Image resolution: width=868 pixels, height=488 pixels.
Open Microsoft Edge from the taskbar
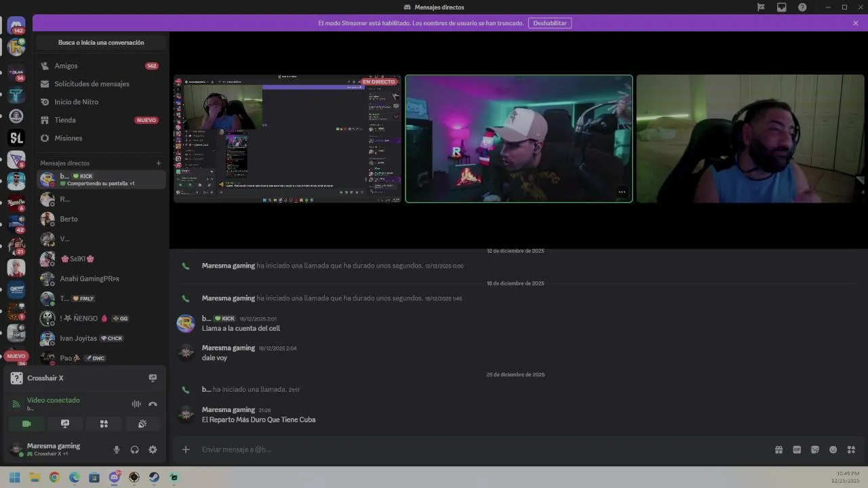[75, 477]
